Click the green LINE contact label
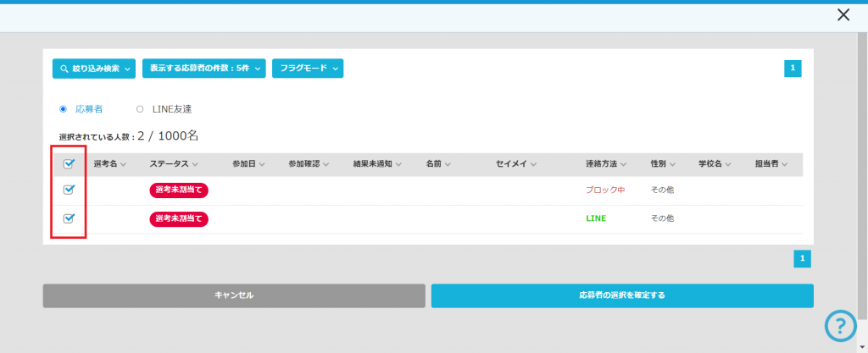 (596, 218)
